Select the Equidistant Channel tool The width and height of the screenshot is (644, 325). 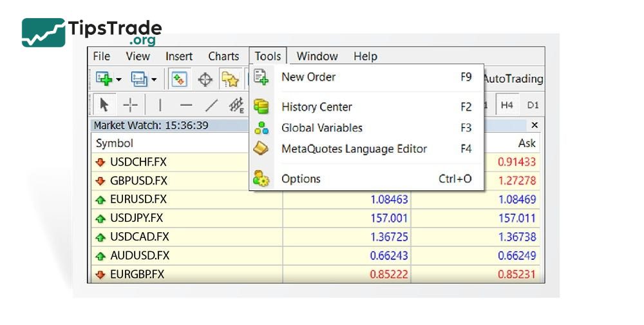pos(237,104)
